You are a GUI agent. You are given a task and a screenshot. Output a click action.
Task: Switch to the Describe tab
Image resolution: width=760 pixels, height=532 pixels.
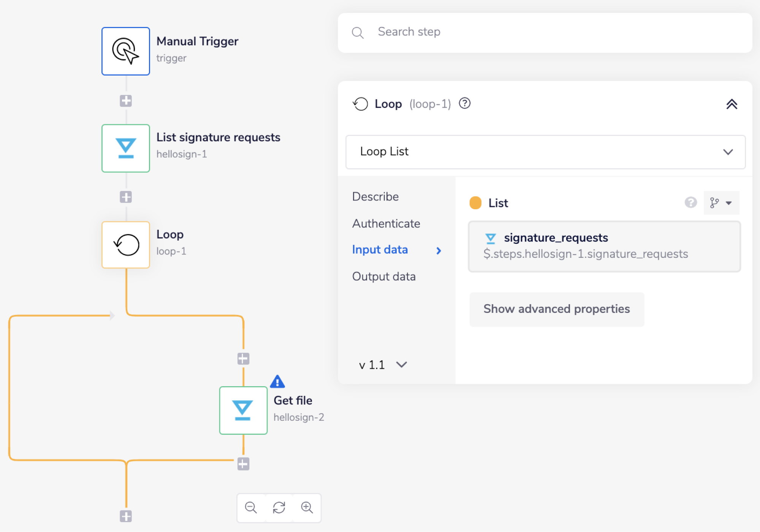point(375,197)
